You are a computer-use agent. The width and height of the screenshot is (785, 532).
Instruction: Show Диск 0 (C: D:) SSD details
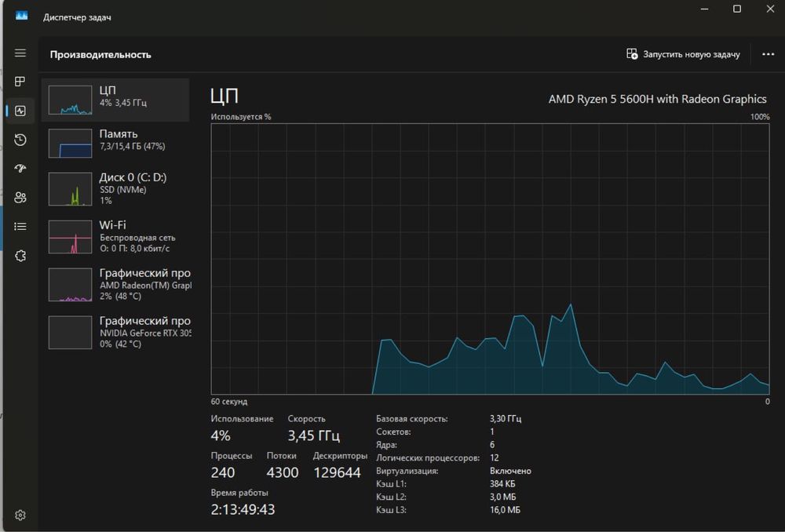click(x=115, y=188)
